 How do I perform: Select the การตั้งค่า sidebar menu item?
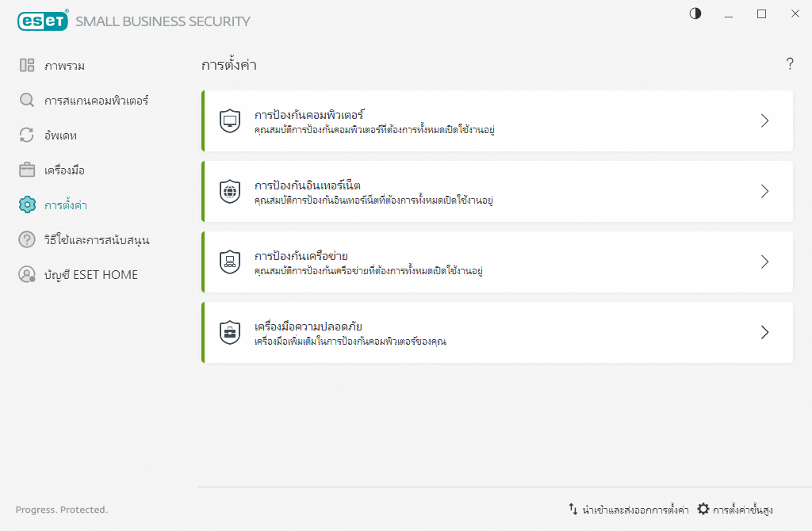coord(65,205)
